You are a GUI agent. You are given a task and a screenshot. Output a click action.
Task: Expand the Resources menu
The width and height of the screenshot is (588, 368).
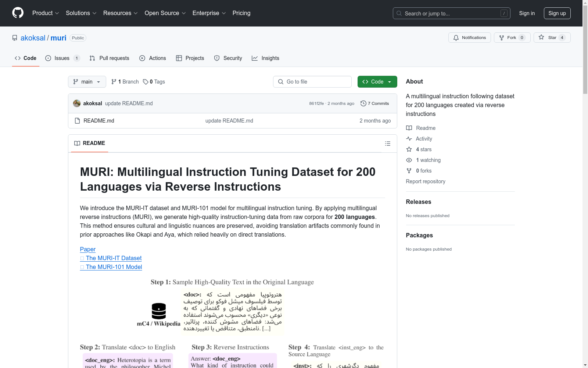click(x=121, y=13)
